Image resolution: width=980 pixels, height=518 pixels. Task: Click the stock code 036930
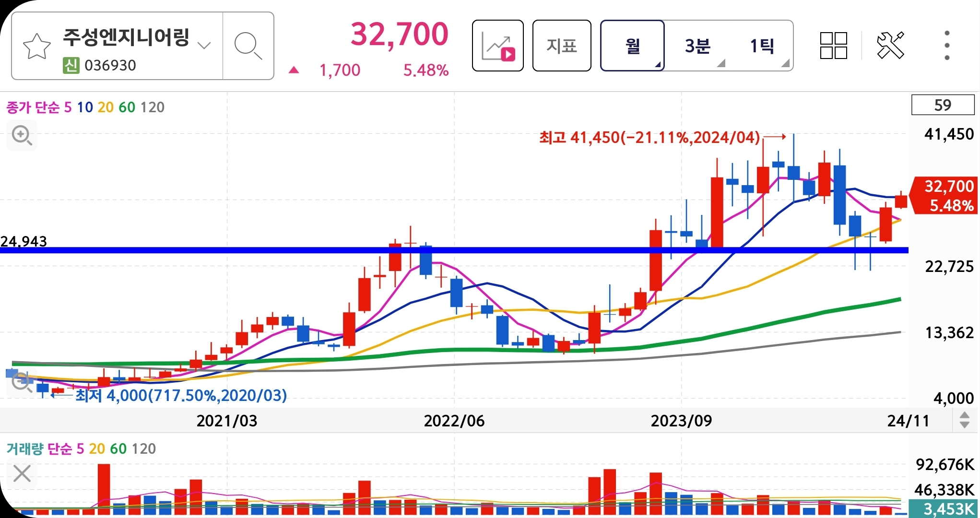[x=110, y=65]
